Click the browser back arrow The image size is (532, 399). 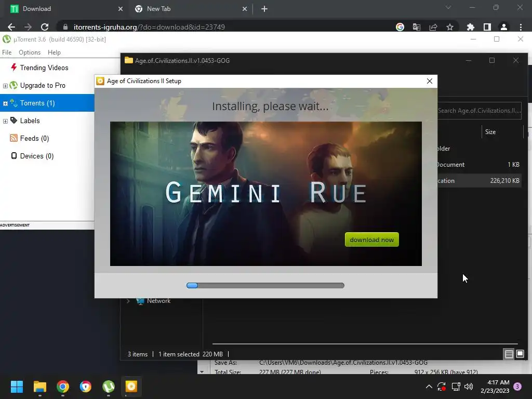(x=11, y=27)
